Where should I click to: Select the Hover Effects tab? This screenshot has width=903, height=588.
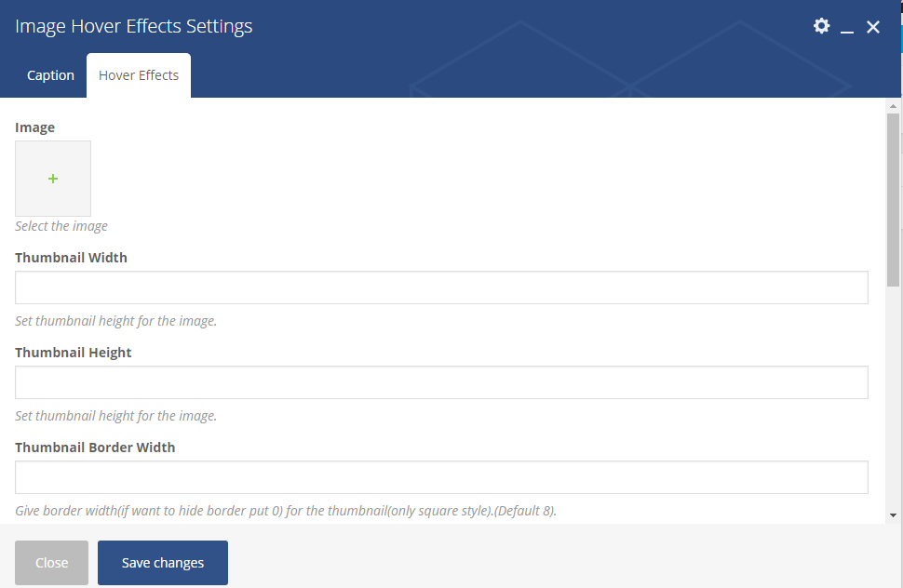pyautogui.click(x=139, y=75)
